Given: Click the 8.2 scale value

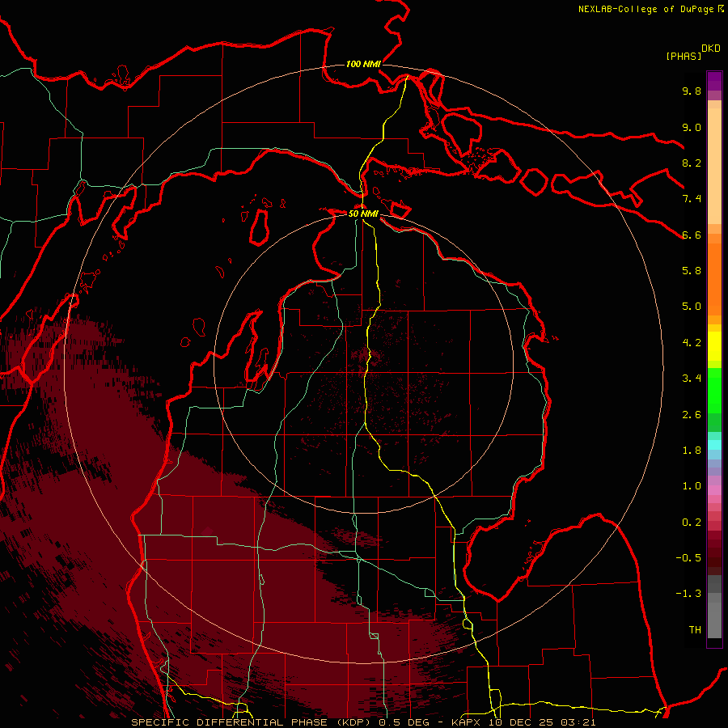Looking at the screenshot, I should click(692, 163).
